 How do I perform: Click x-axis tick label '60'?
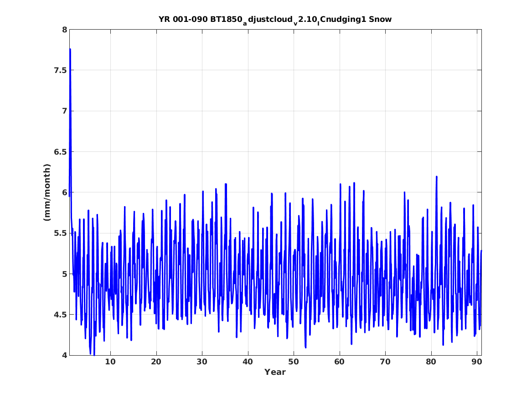tap(339, 362)
